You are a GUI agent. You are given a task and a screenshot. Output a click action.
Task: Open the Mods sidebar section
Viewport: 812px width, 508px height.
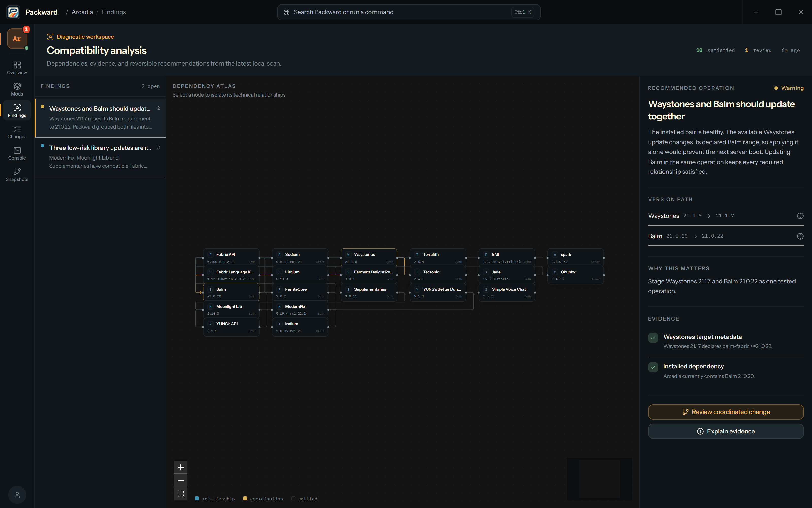pos(17,89)
